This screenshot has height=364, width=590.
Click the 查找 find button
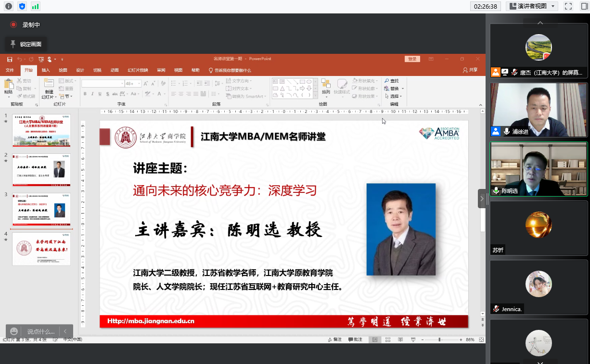tap(392, 81)
